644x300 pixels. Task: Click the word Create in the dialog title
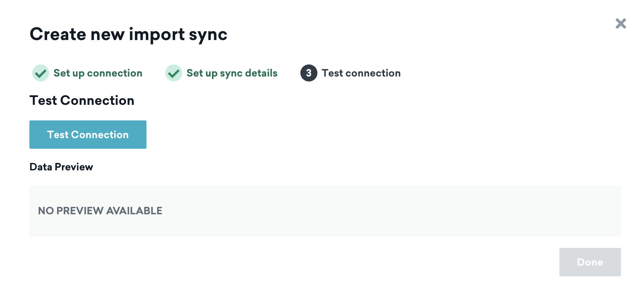[58, 34]
